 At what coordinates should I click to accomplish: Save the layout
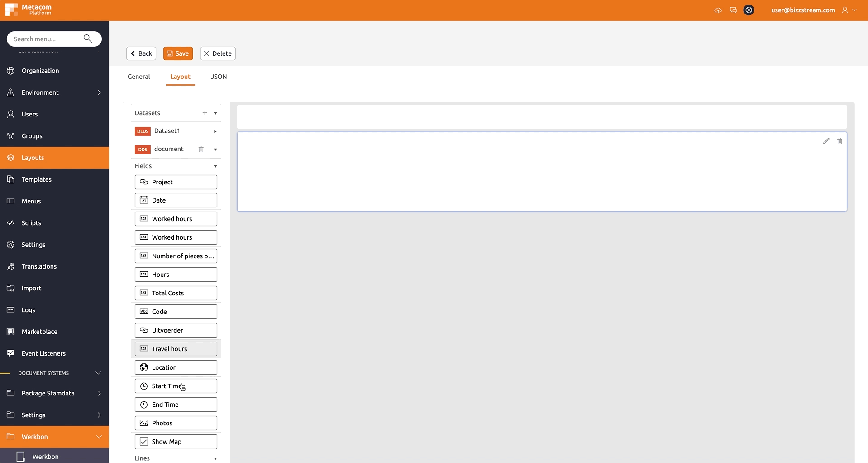[x=178, y=53]
